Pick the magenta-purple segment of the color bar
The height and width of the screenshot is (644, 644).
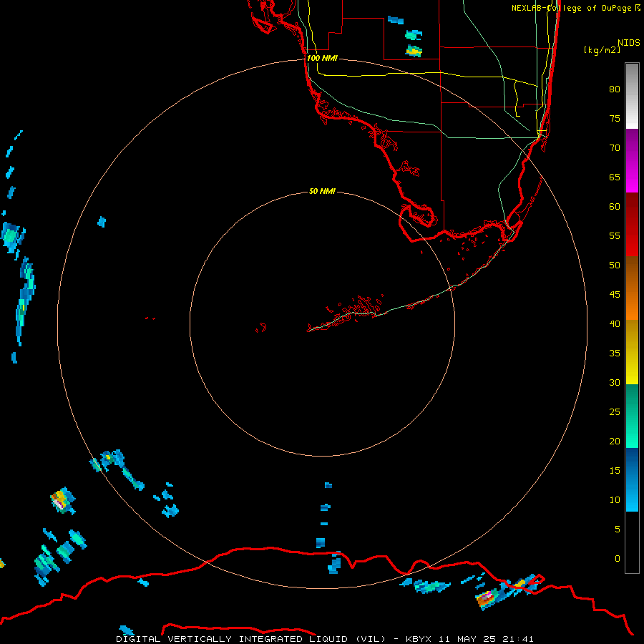pos(632,161)
